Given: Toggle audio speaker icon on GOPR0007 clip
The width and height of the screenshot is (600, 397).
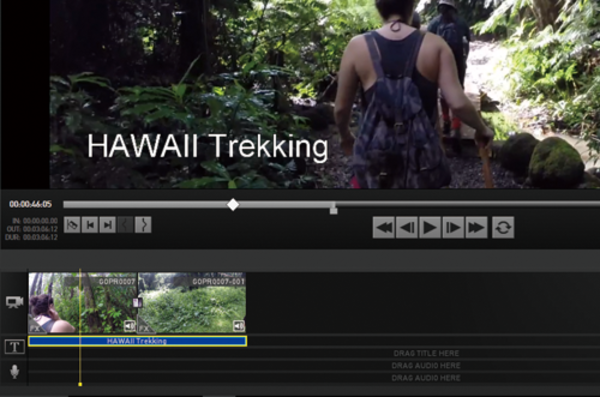Looking at the screenshot, I should pyautogui.click(x=130, y=326).
